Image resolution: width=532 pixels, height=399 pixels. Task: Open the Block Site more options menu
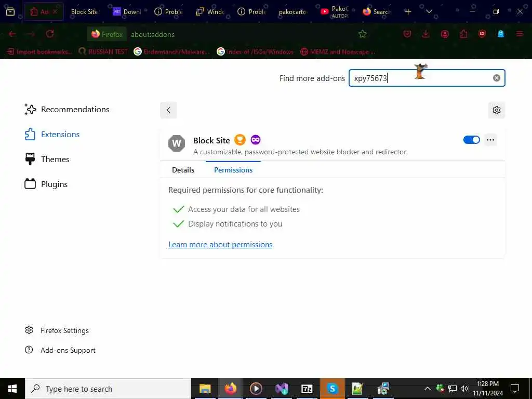[x=490, y=140]
